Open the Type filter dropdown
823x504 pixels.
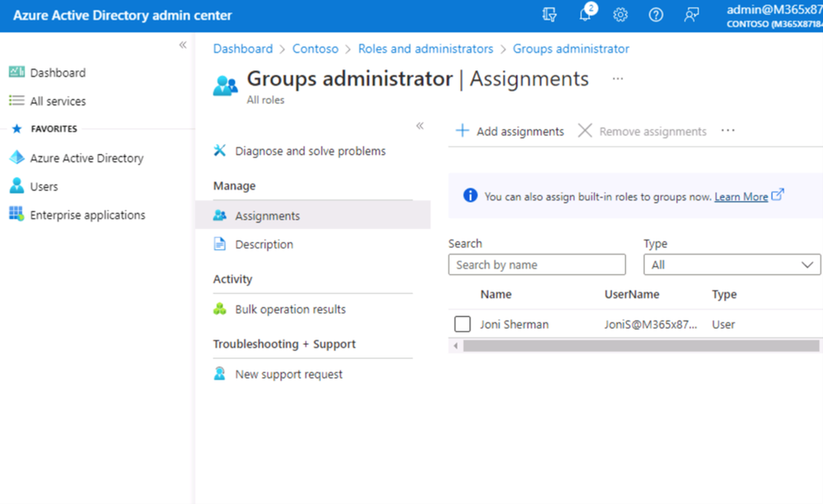click(x=732, y=265)
